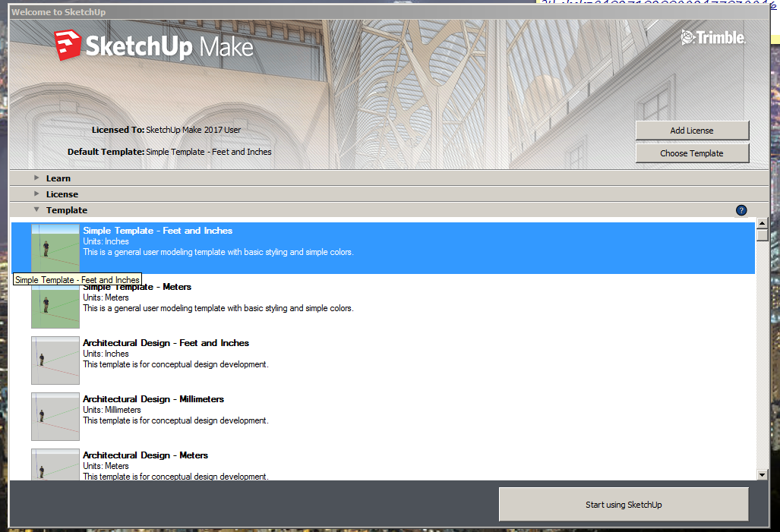Click the 'Simple Template - Meters' title text
The height and width of the screenshot is (532, 780).
point(137,287)
